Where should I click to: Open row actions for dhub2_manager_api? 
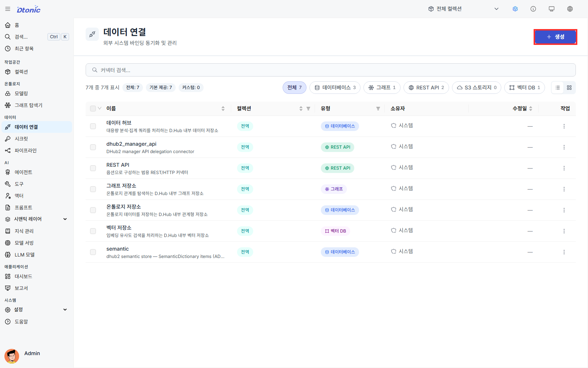564,147
